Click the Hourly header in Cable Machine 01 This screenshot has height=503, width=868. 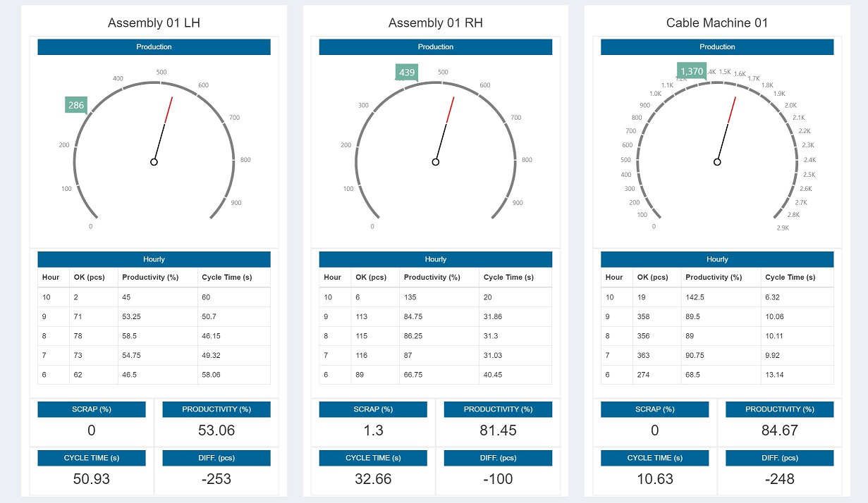717,259
